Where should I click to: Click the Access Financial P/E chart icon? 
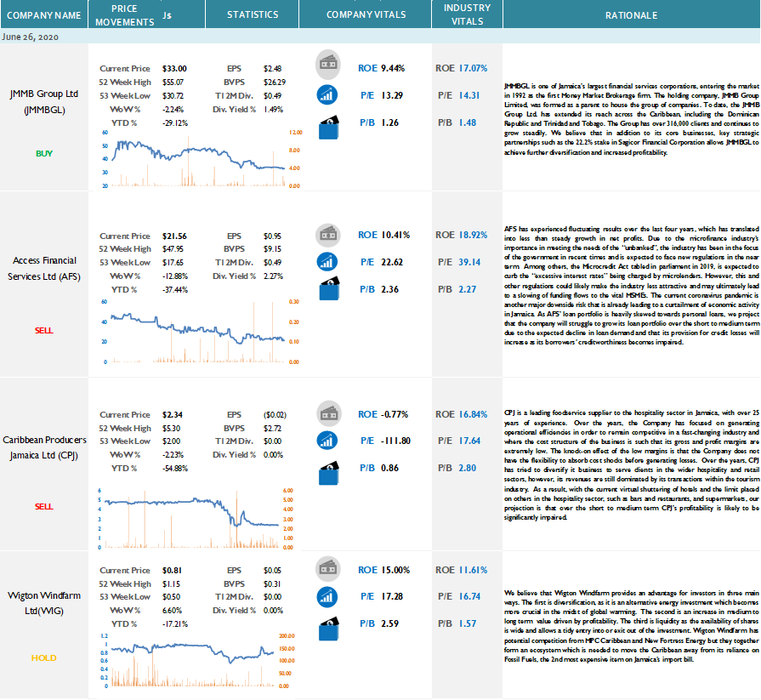[327, 262]
